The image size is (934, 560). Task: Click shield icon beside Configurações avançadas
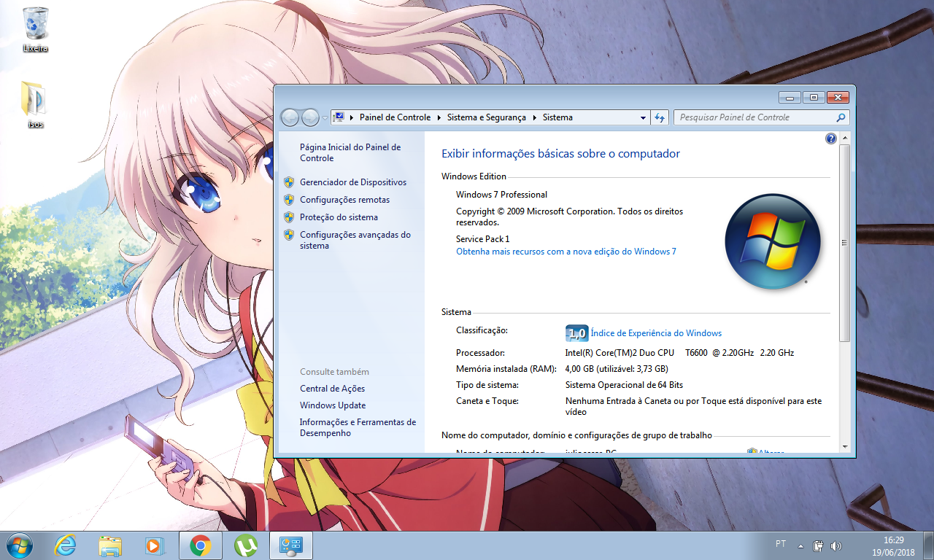289,235
